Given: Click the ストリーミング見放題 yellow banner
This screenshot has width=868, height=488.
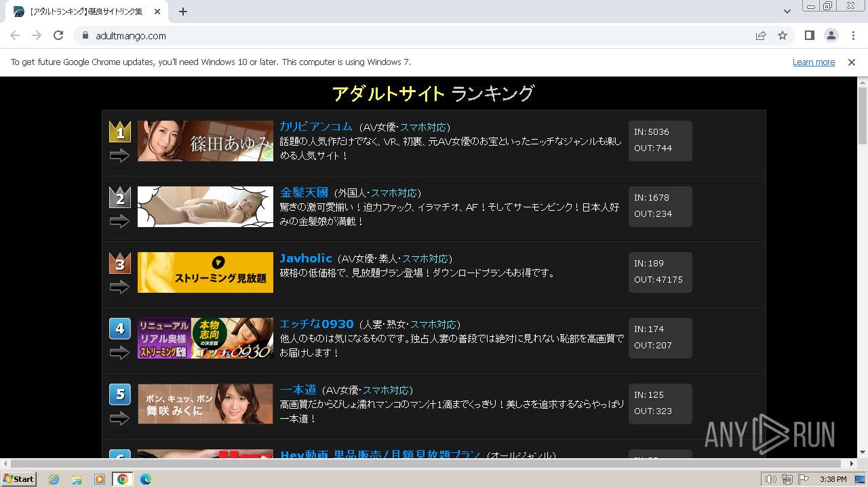Looking at the screenshot, I should (205, 272).
